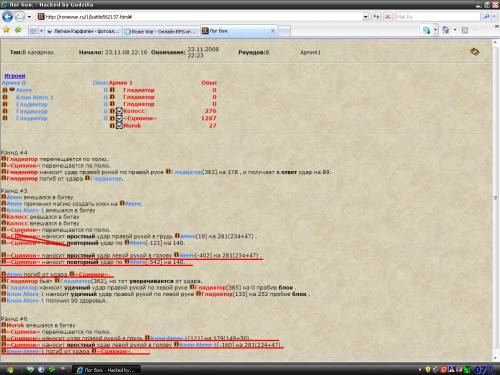This screenshot has height=375, width=500.
Task: Click the Add to Favorites icon
Action: 18,30
